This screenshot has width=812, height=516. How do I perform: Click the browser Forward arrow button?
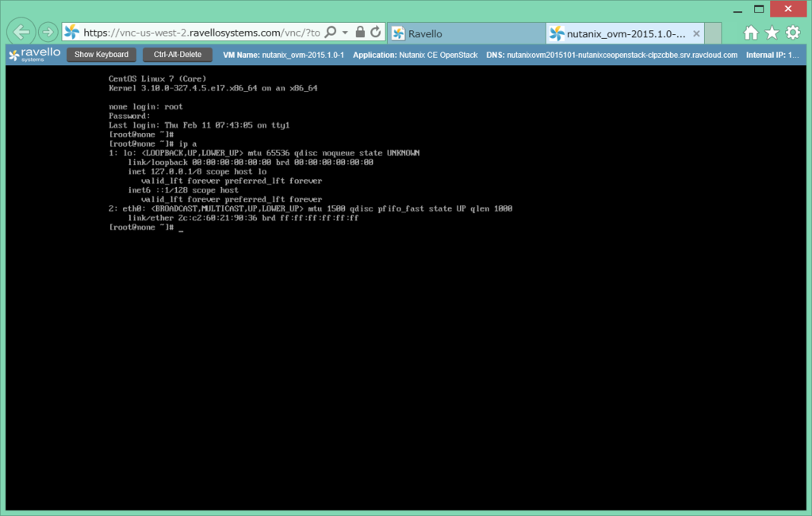click(x=48, y=32)
